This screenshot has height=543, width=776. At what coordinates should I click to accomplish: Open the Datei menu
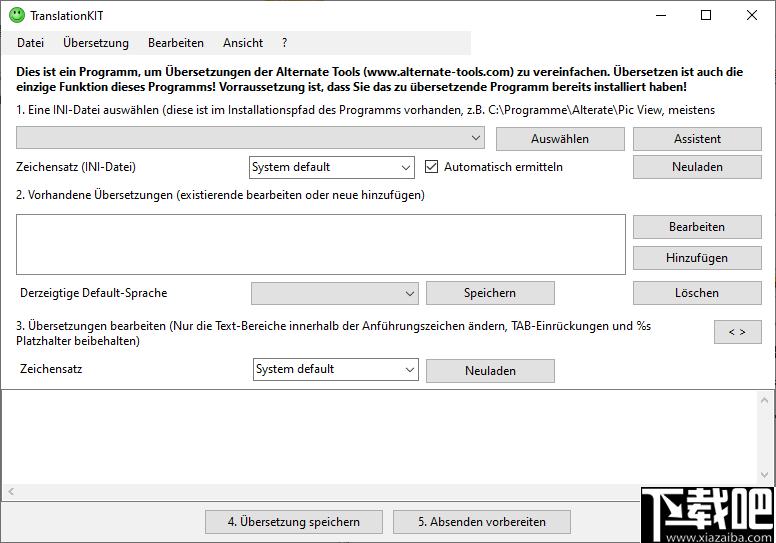pyautogui.click(x=30, y=43)
